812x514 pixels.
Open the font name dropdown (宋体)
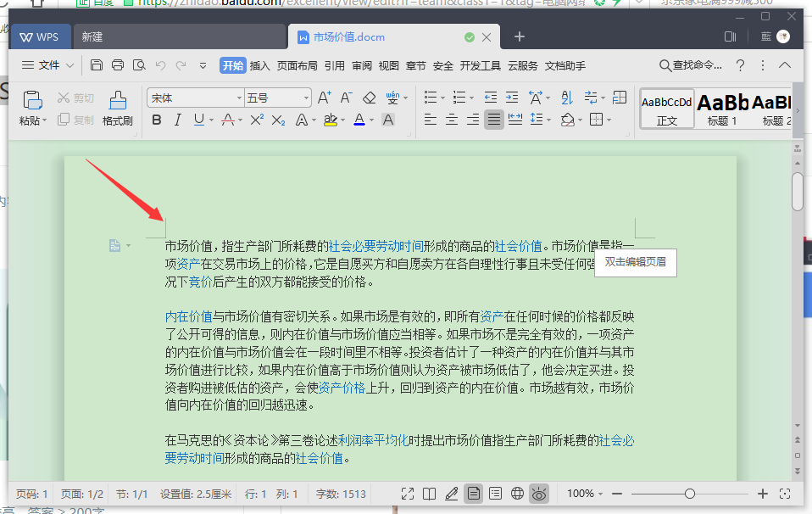[239, 98]
